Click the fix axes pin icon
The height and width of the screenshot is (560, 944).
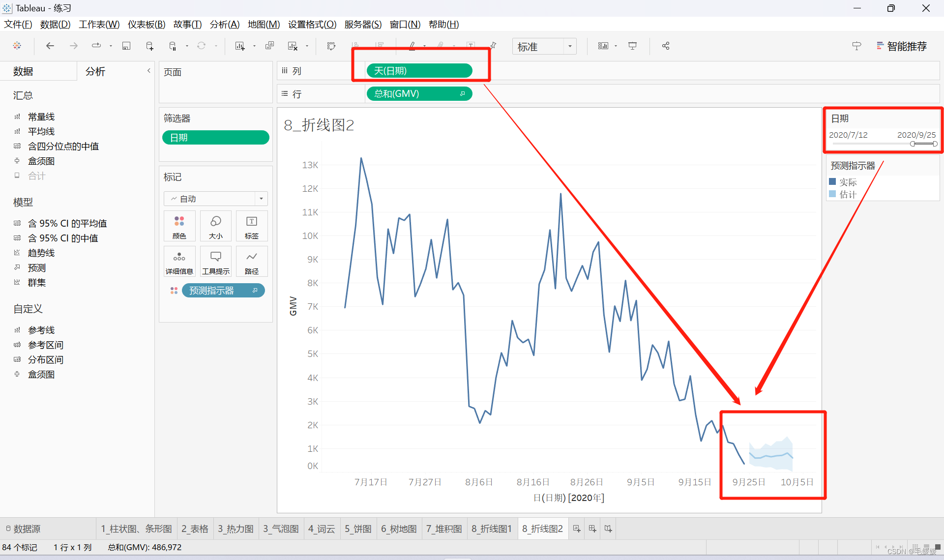tap(493, 46)
